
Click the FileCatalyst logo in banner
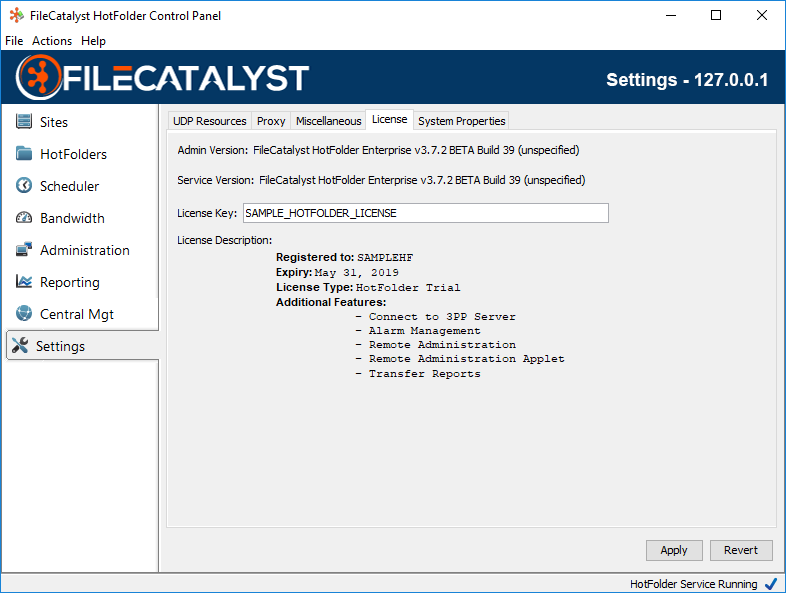click(162, 77)
